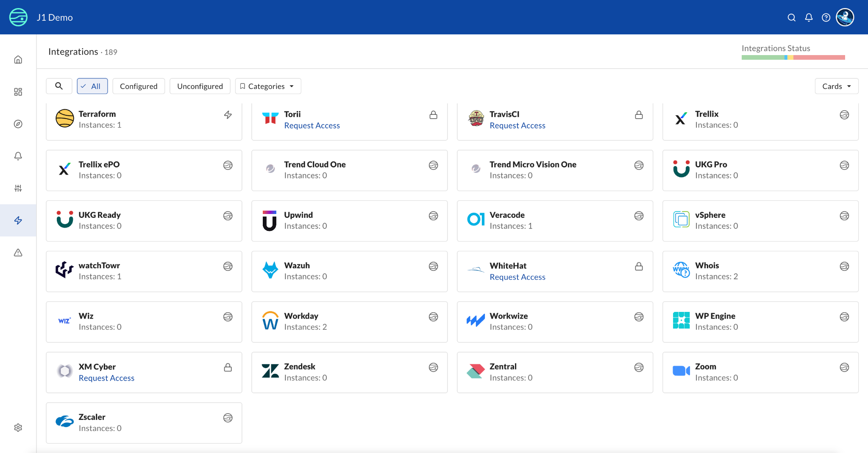Click the Zscaler cloud logo
The height and width of the screenshot is (453, 868).
pyautogui.click(x=64, y=421)
